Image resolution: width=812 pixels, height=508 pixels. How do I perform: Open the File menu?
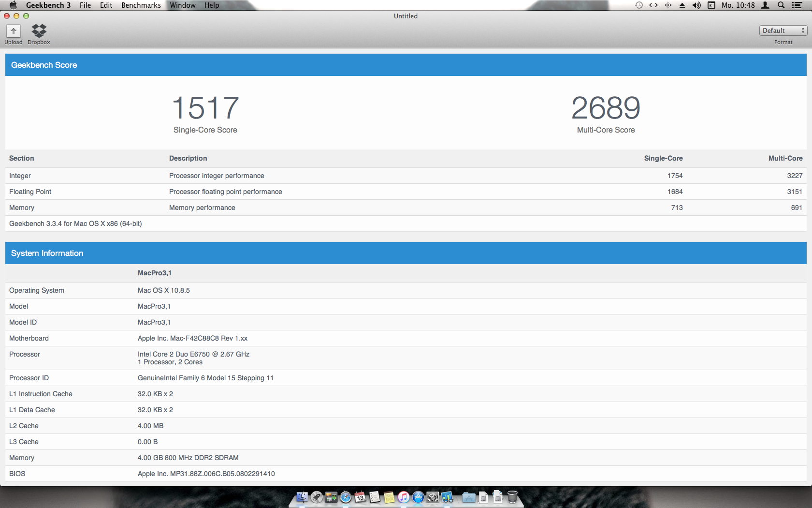85,5
